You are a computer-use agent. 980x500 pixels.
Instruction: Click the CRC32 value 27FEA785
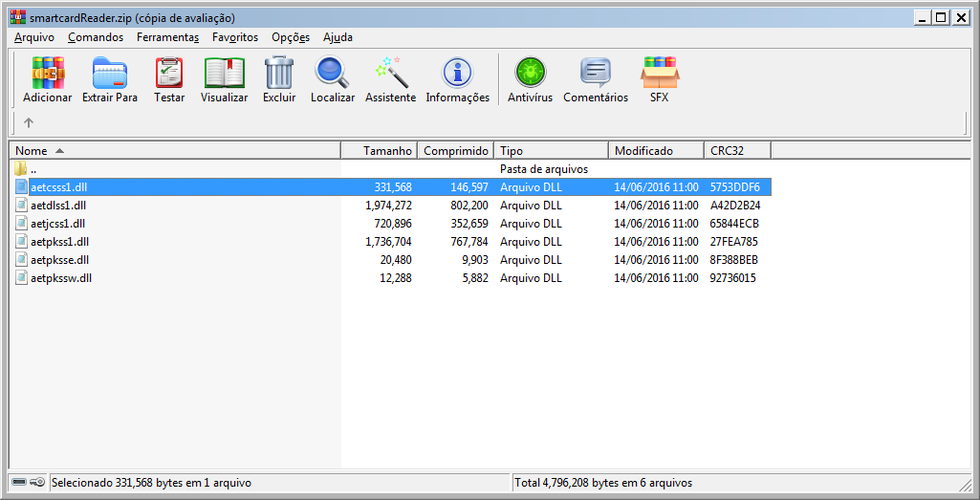click(734, 241)
